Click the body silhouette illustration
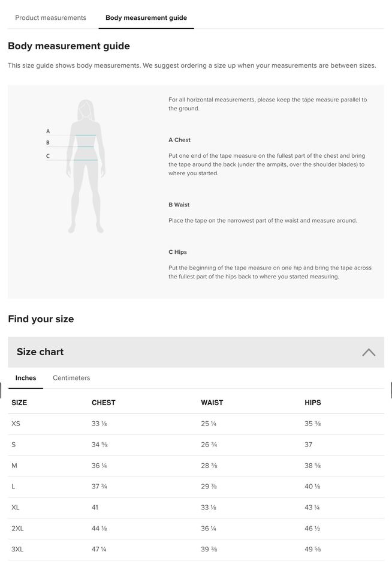Screen dimensions: 392x576 click(x=87, y=166)
